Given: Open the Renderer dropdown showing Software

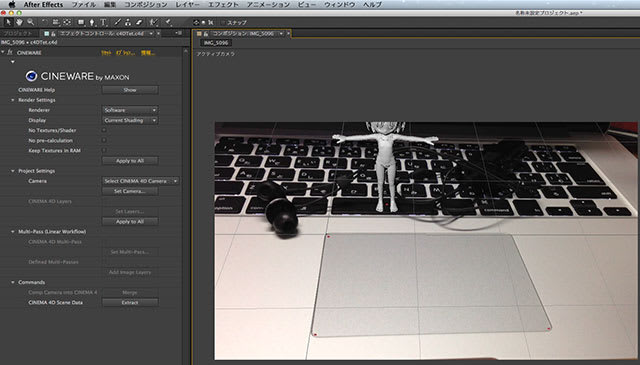Looking at the screenshot, I should [130, 110].
